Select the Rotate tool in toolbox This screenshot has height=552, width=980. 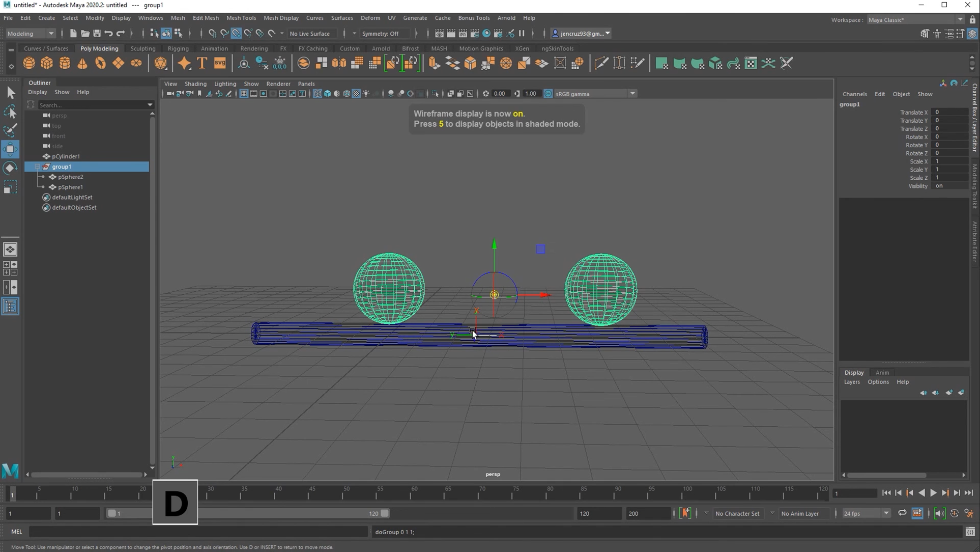click(10, 168)
